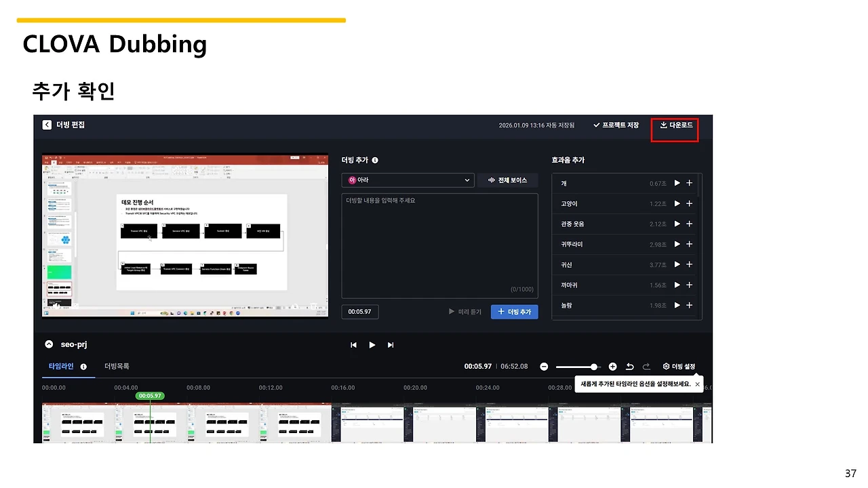Click the 2026.01.09 13:16 자동 저장됨 autosave status
Screen dimensions: 868x488
point(536,125)
